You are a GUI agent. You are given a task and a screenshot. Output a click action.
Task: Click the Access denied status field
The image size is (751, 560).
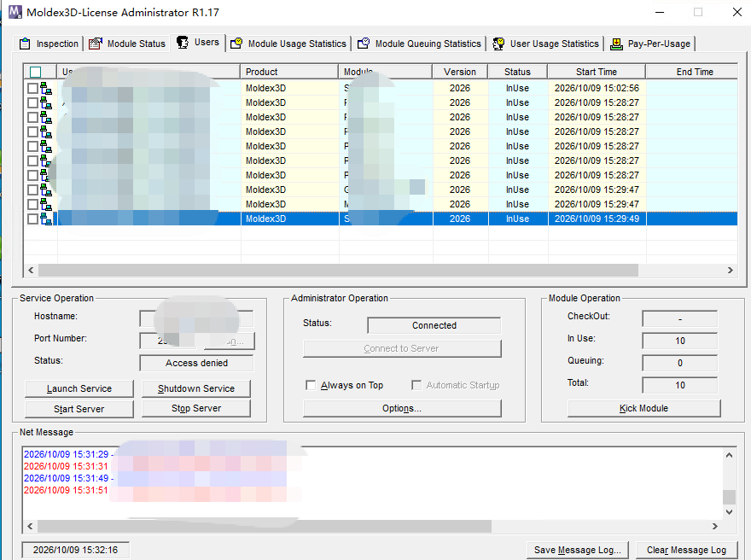196,363
